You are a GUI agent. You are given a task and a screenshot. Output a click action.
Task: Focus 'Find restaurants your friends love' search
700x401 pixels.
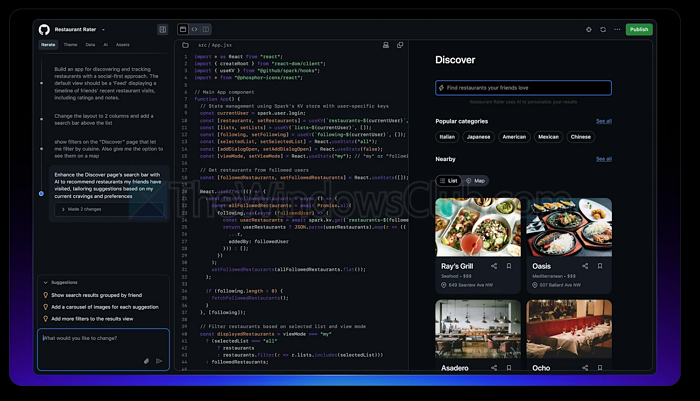tap(523, 88)
